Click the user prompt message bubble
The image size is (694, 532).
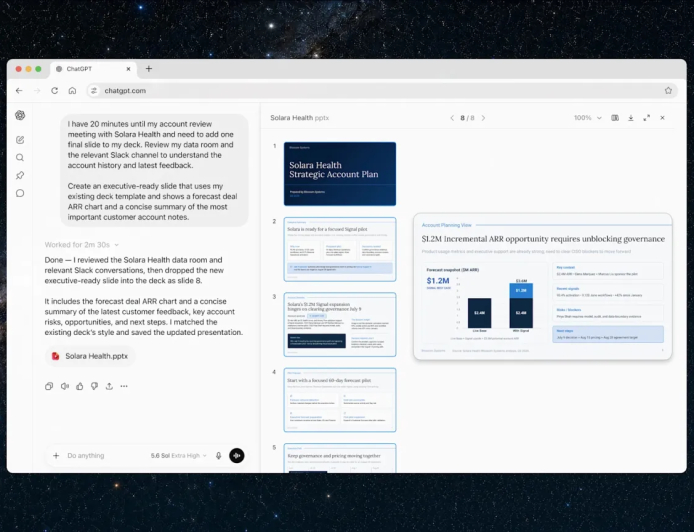pyautogui.click(x=154, y=170)
